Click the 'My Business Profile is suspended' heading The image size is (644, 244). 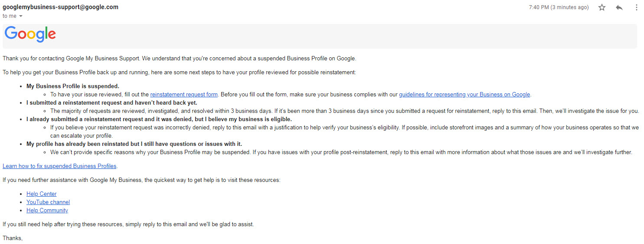click(73, 86)
